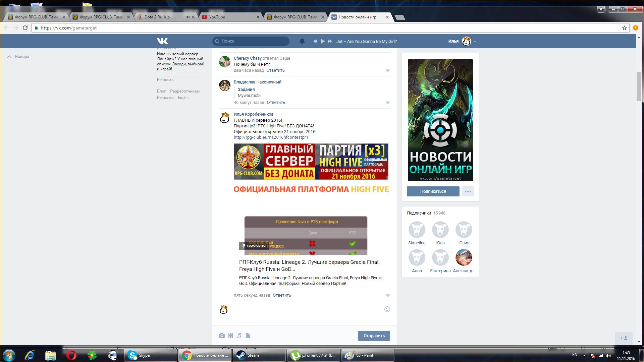Screen dimensions: 644x362
Task: Open the emoji smiley picker
Action: (387, 309)
